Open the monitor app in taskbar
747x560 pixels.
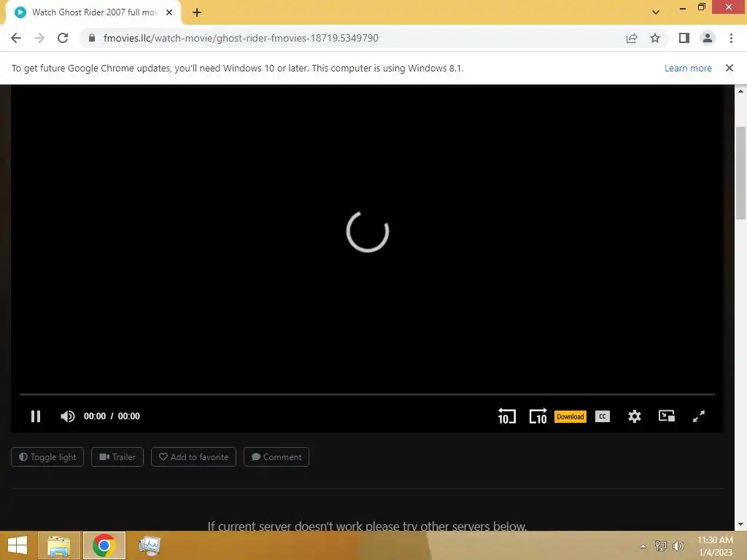point(149,545)
